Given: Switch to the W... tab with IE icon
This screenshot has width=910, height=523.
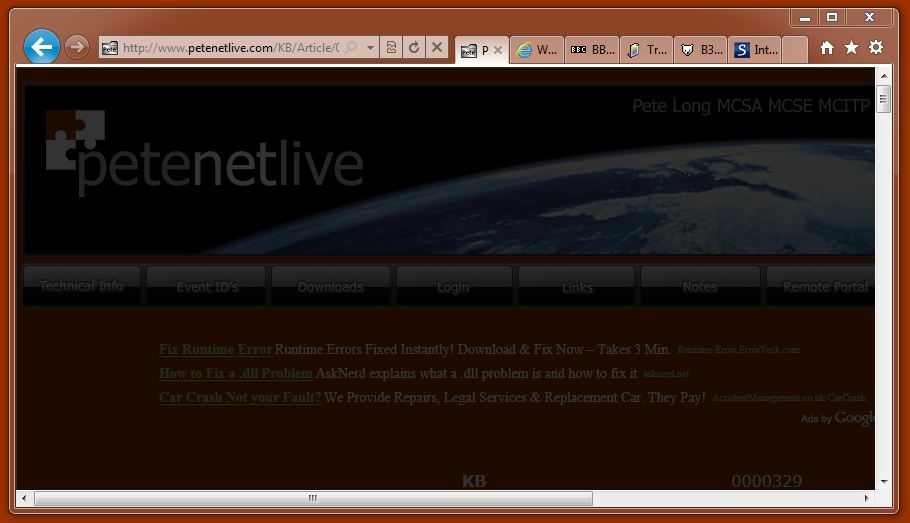Looking at the screenshot, I should 536,50.
